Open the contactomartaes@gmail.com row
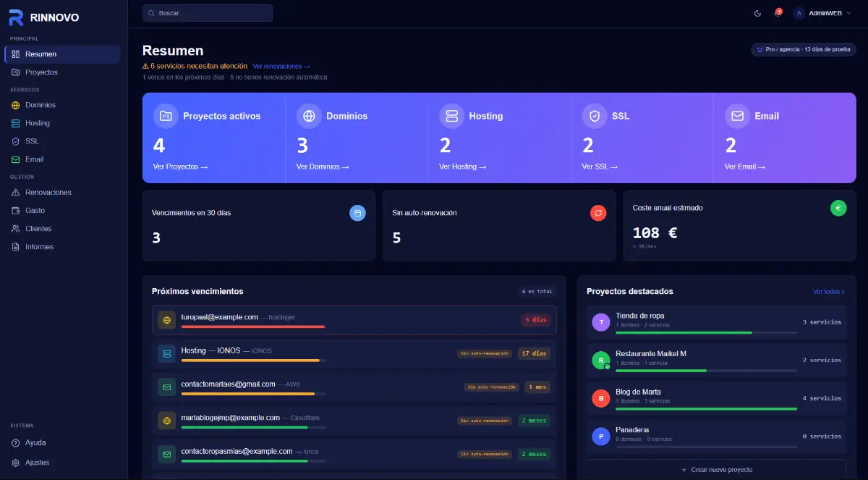 pos(354,387)
